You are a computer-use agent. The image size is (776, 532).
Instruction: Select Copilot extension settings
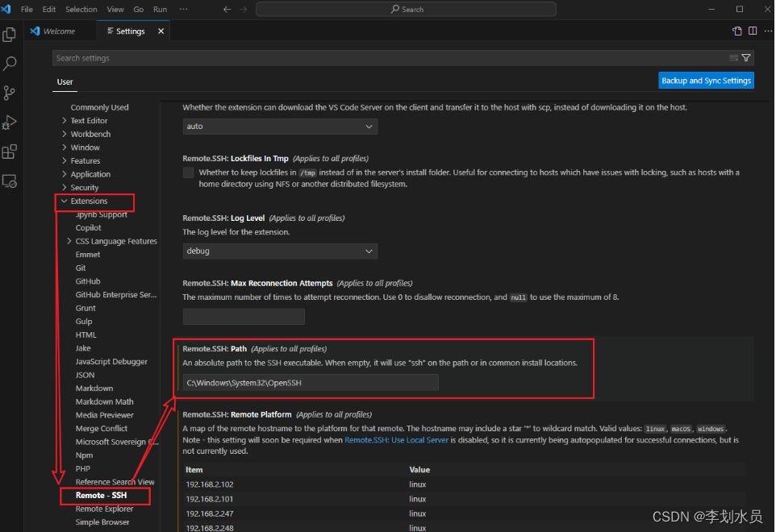88,228
